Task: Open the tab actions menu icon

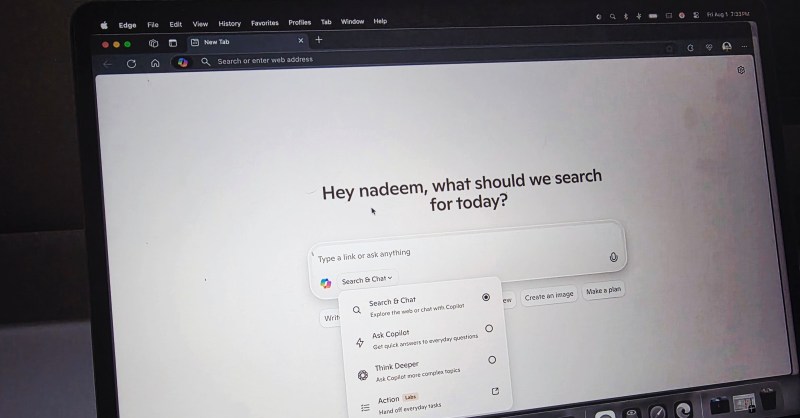Action: click(x=173, y=43)
